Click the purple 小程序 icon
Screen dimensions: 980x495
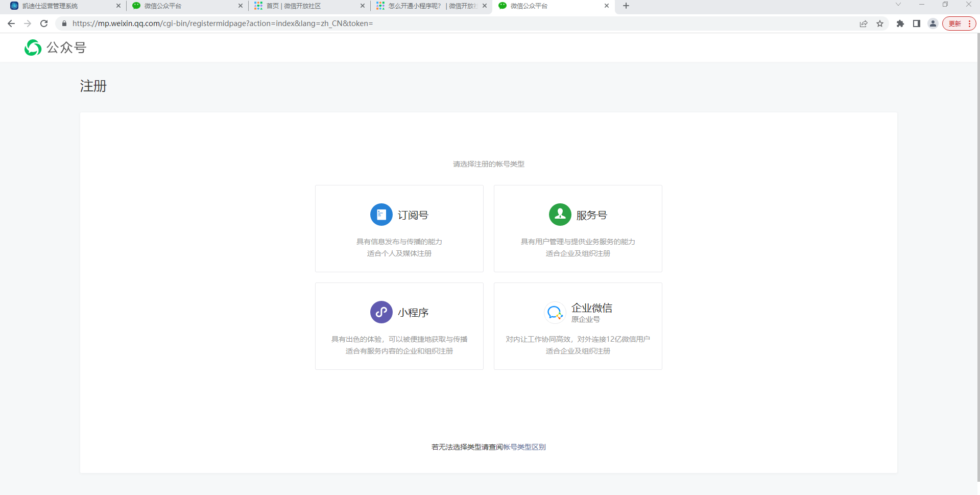[381, 312]
